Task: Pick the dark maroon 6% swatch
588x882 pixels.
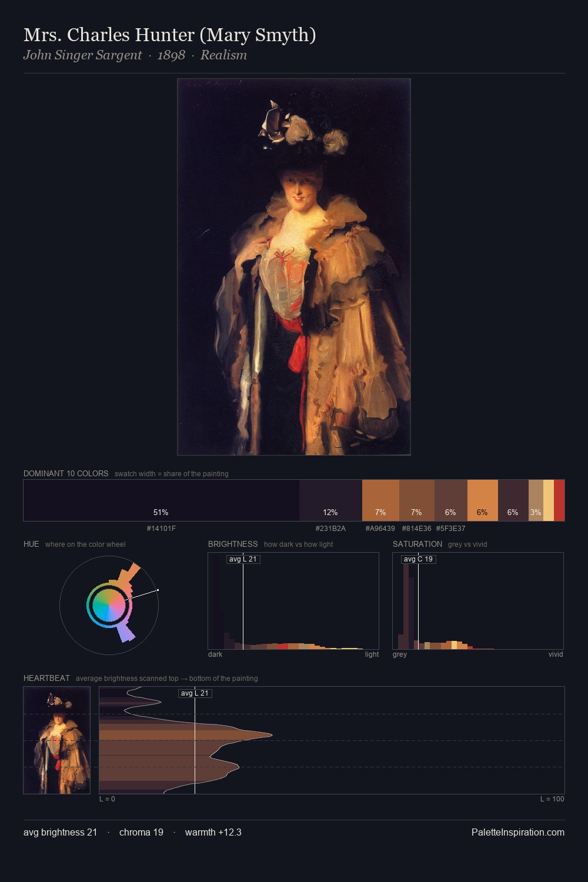Action: (x=513, y=500)
